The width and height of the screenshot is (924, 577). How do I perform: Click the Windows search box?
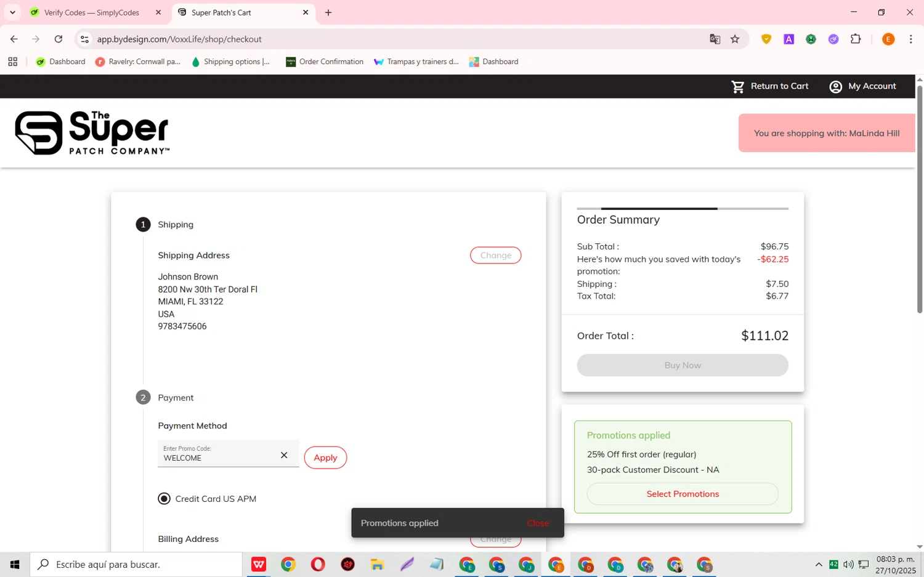click(136, 564)
